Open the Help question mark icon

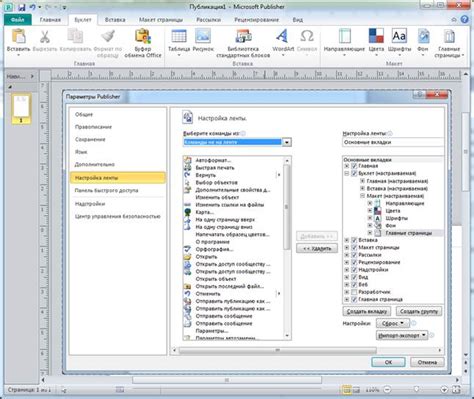(464, 20)
